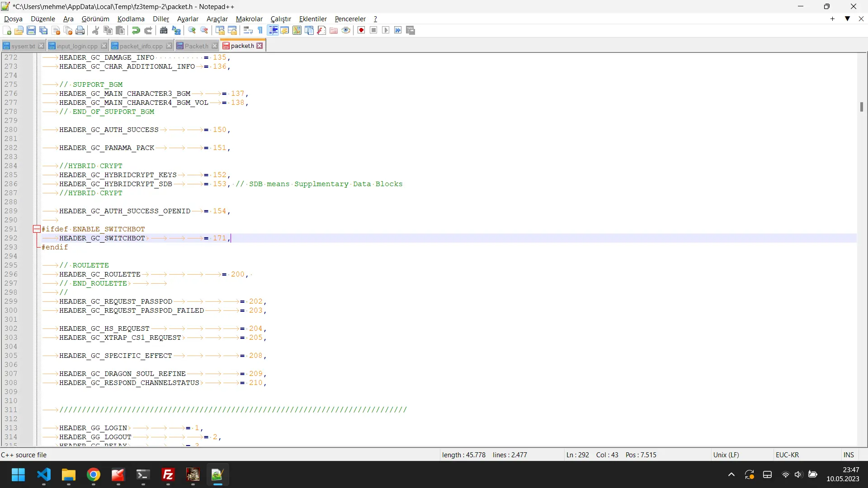This screenshot has width=868, height=488.
Task: Redo the change with the Redo arrow
Action: [x=148, y=30]
